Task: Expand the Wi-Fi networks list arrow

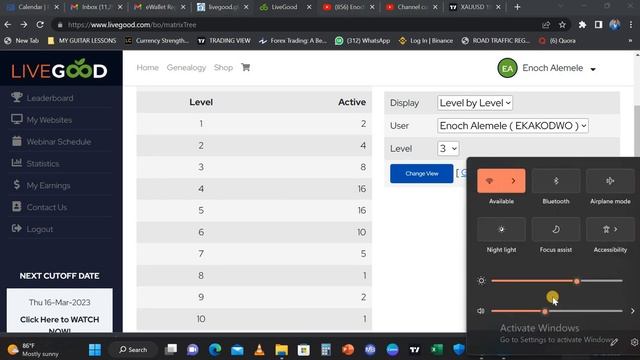Action: tap(513, 181)
